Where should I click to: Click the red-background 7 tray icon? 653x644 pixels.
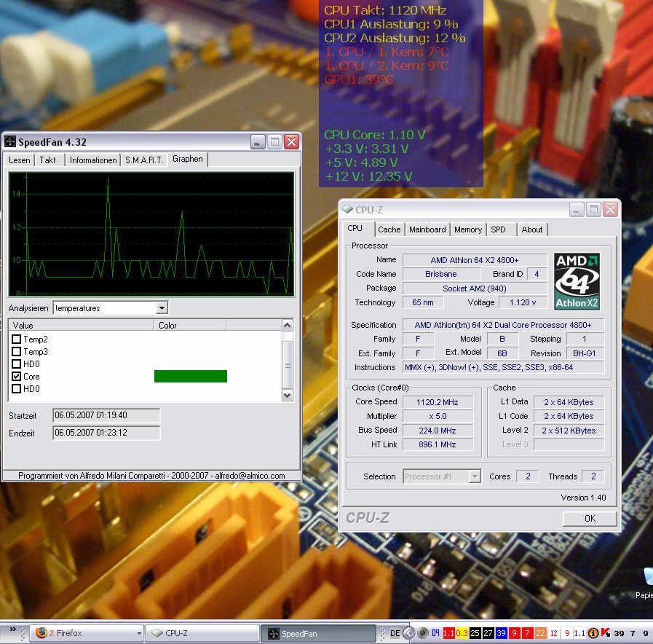(x=527, y=633)
